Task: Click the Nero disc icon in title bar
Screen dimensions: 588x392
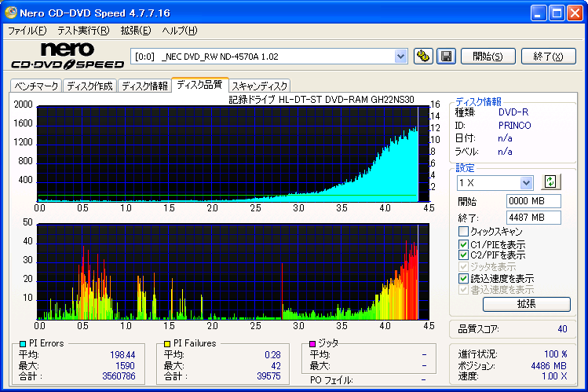Action: (10, 13)
